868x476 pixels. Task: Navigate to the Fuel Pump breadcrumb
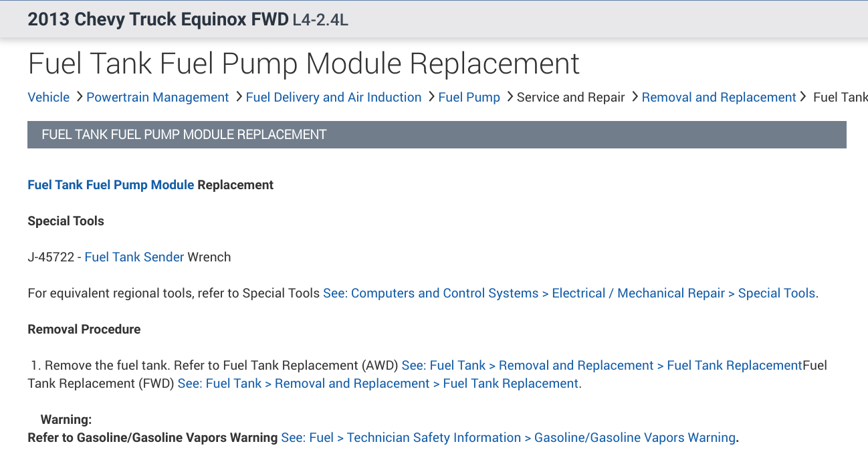[x=469, y=98]
